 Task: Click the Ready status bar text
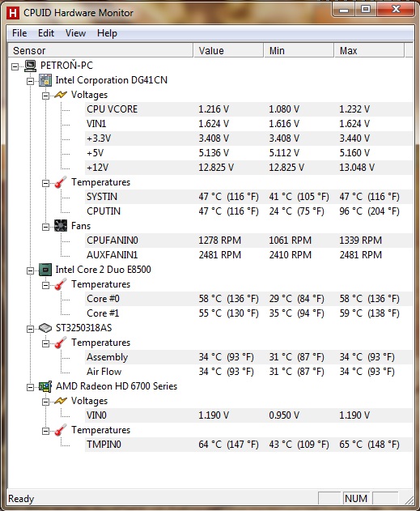click(21, 499)
